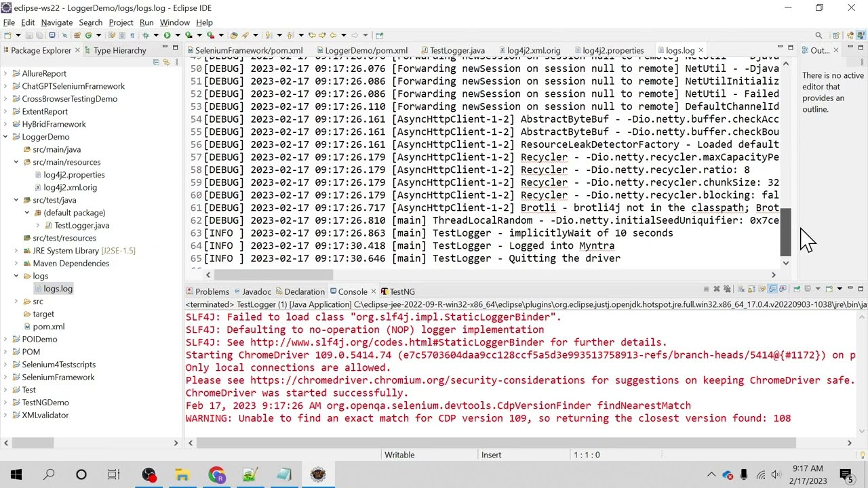The width and height of the screenshot is (868, 488).
Task: Click the toolbar Search magnifier icon
Action: (x=818, y=35)
